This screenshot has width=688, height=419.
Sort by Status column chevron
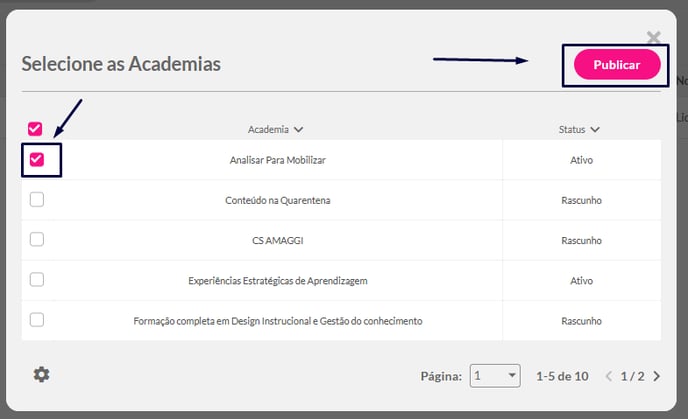[595, 129]
